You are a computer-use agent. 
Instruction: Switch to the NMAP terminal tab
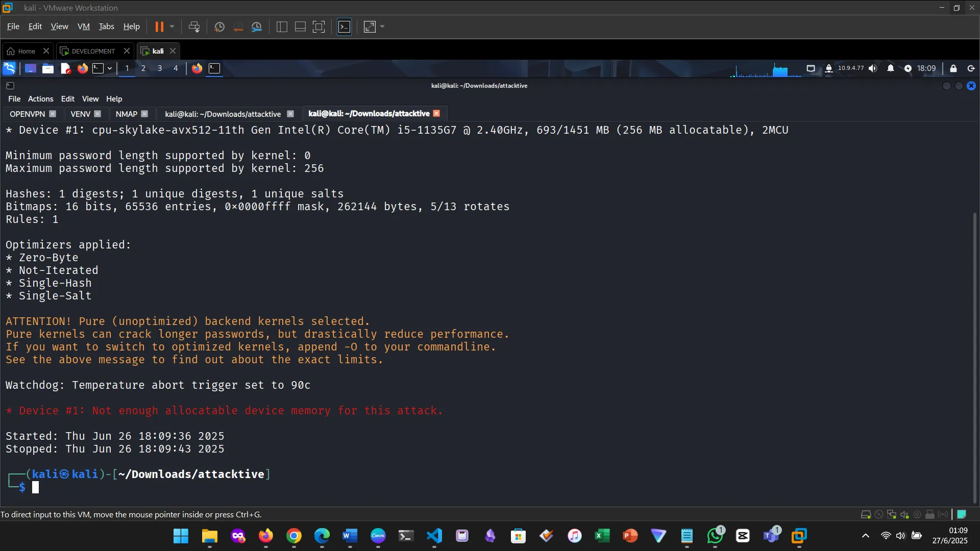tap(126, 113)
